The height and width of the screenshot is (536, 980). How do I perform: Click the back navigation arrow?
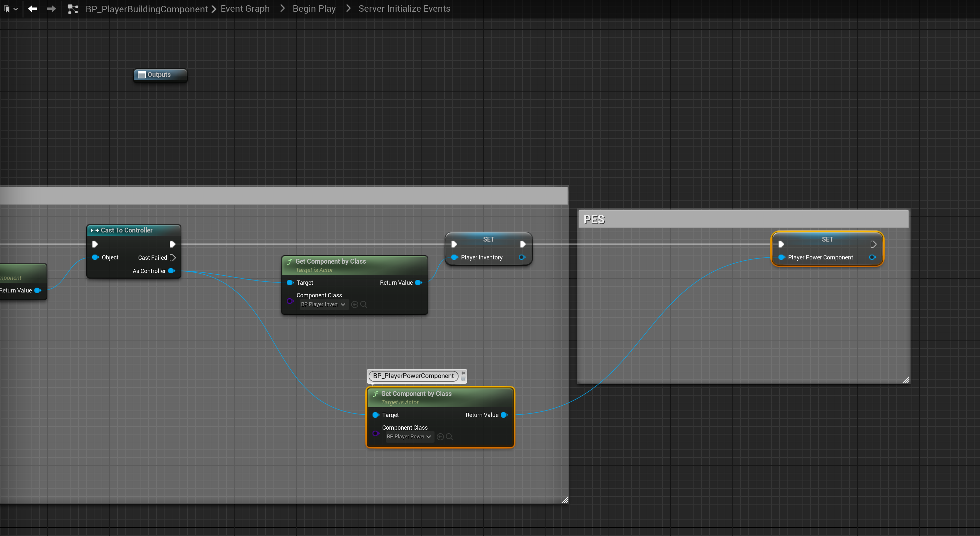(32, 8)
